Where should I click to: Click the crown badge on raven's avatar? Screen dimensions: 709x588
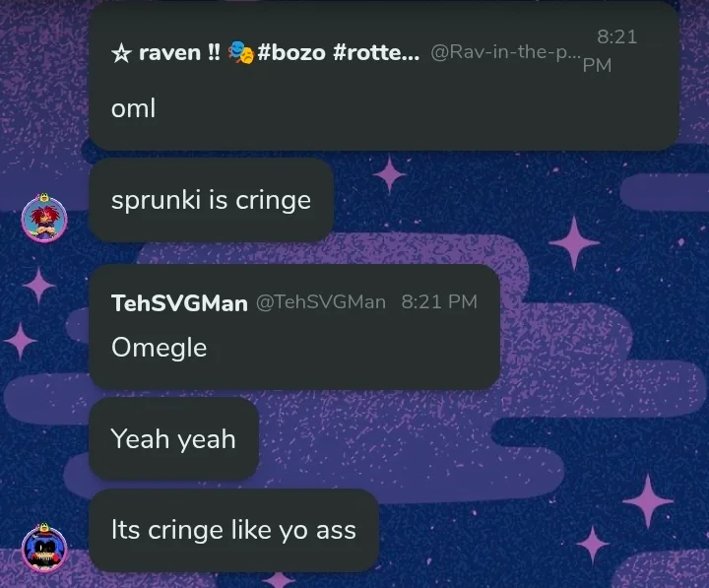point(44,197)
